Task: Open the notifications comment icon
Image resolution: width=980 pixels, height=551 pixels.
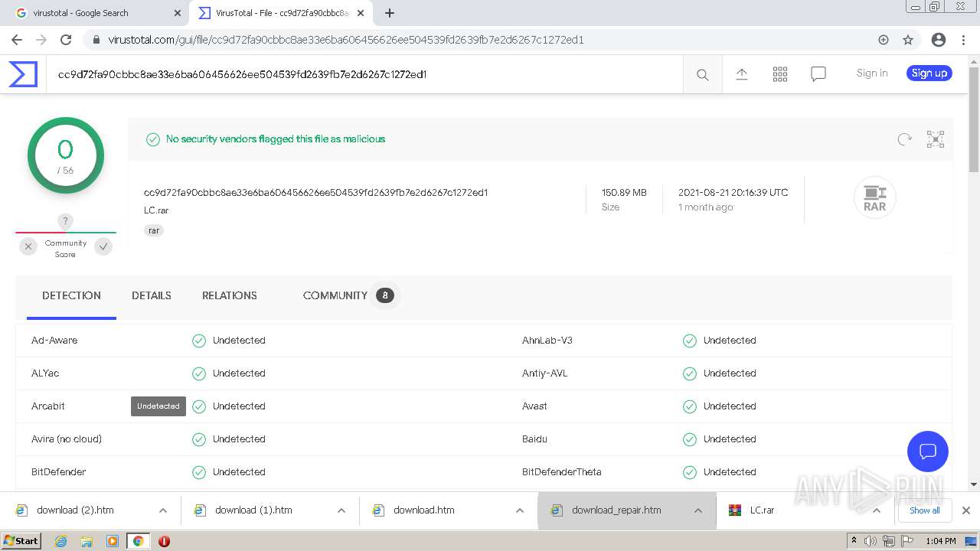Action: 818,74
